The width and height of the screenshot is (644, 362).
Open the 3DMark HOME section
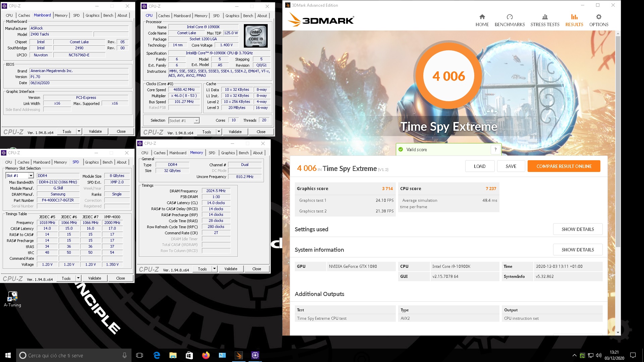pyautogui.click(x=482, y=20)
